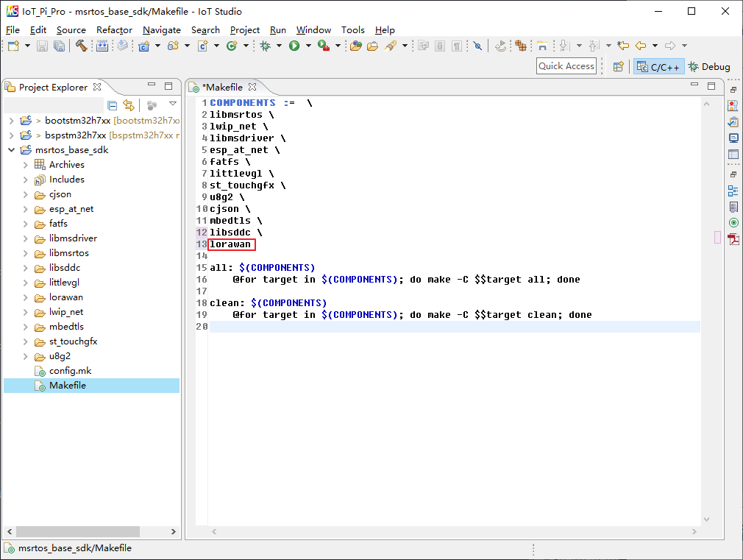Screen dimensions: 743x560
Task: Collapse the msrtos_base_sdk project tree
Action: pos(11,150)
